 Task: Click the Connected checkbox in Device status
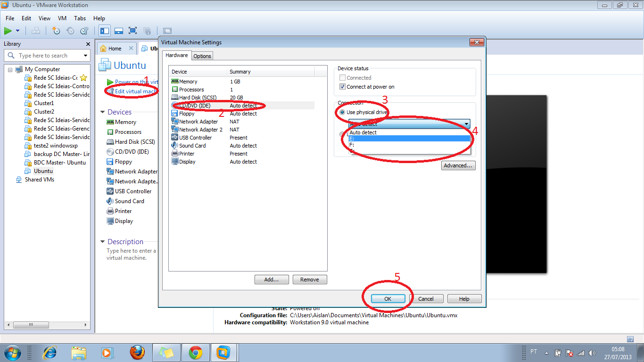343,78
